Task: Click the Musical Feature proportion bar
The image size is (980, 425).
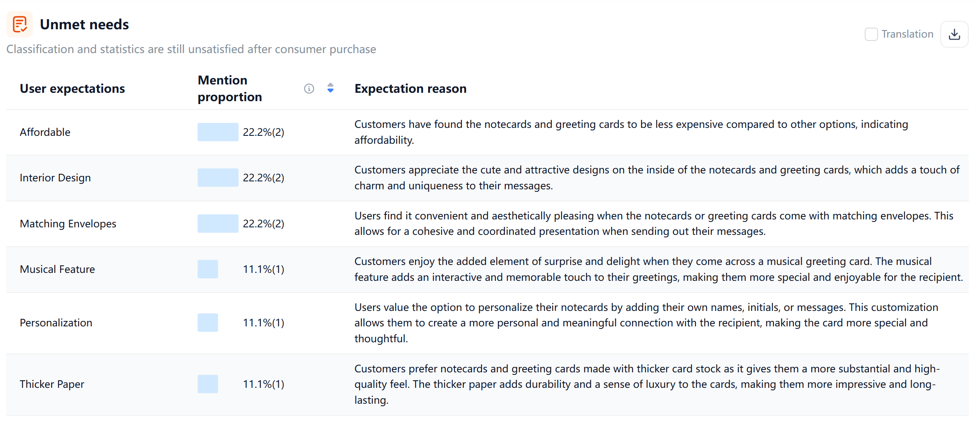Action: click(208, 269)
